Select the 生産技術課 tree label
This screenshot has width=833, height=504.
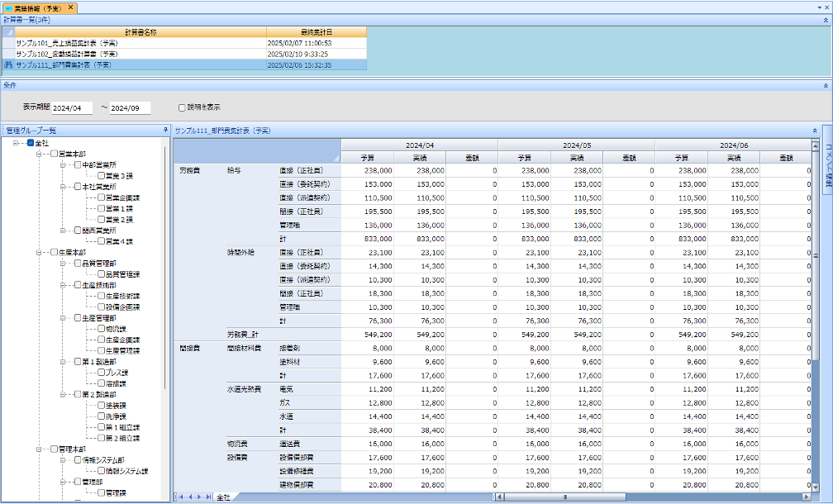coord(122,297)
